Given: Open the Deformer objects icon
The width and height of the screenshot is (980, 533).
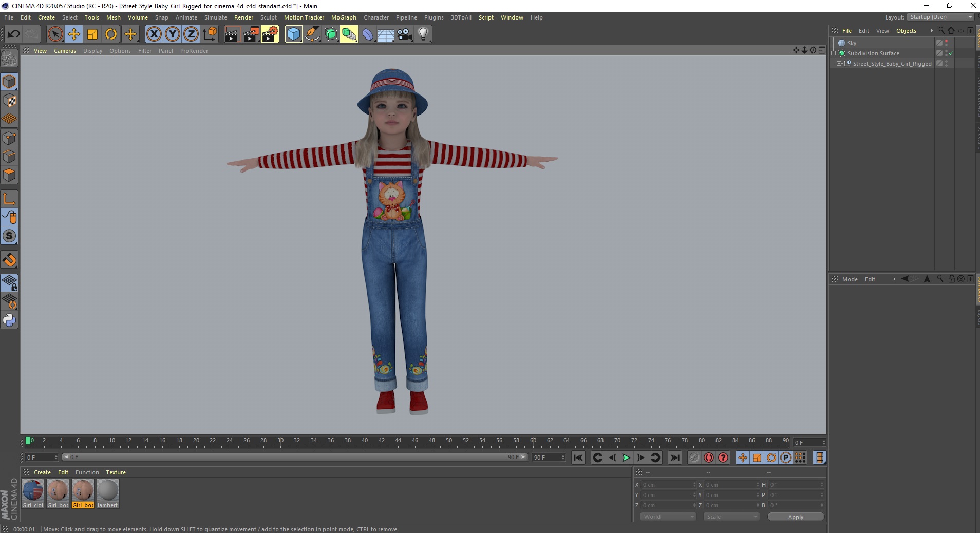Looking at the screenshot, I should click(x=368, y=34).
